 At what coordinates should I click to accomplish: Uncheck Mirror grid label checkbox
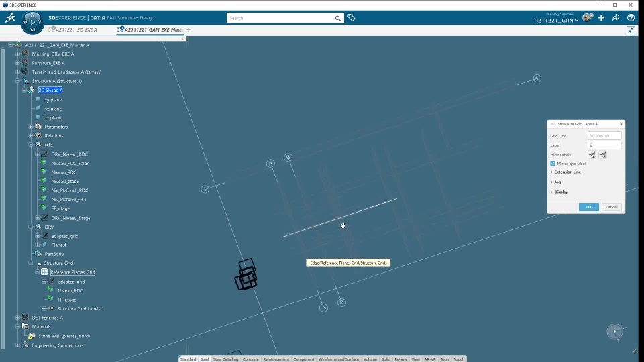click(553, 164)
